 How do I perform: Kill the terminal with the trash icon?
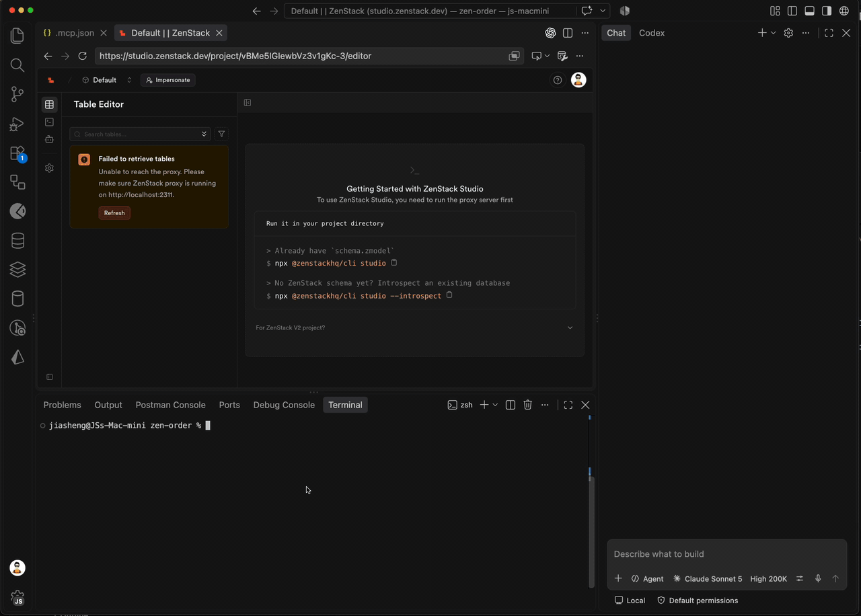(x=527, y=405)
